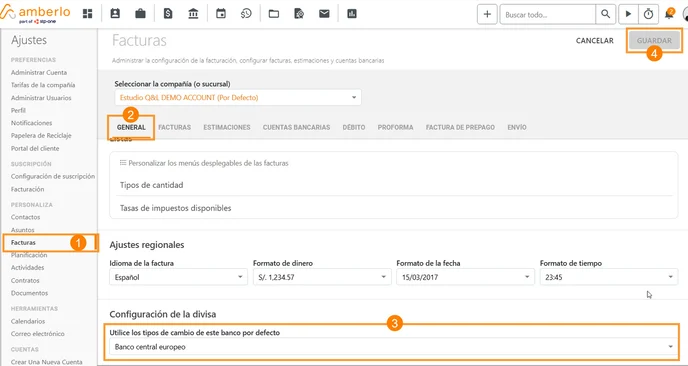
Task: Switch to the GENERAL tab
Action: tap(131, 127)
